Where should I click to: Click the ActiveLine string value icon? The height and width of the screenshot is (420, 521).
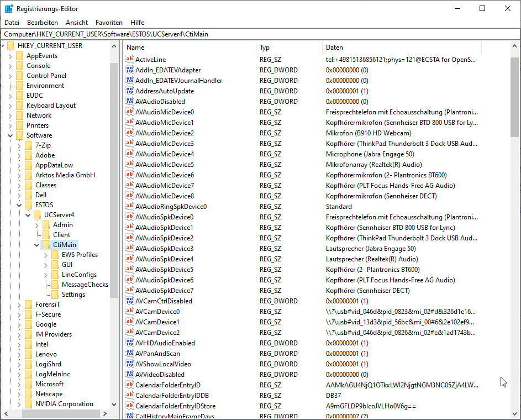pos(130,60)
